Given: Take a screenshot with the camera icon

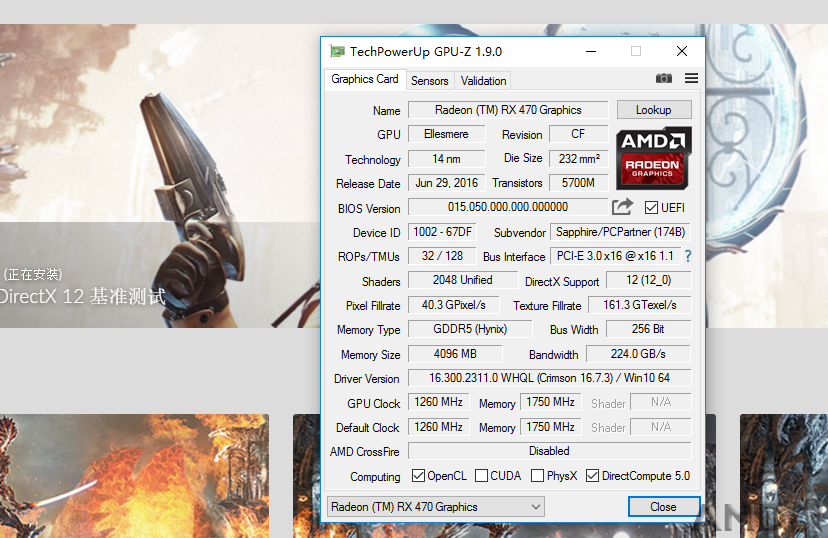Looking at the screenshot, I should [664, 78].
